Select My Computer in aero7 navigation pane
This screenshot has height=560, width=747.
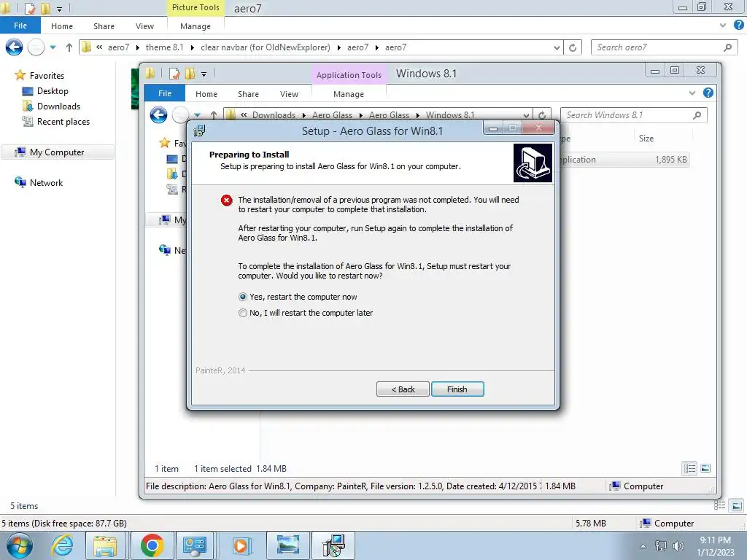(57, 152)
